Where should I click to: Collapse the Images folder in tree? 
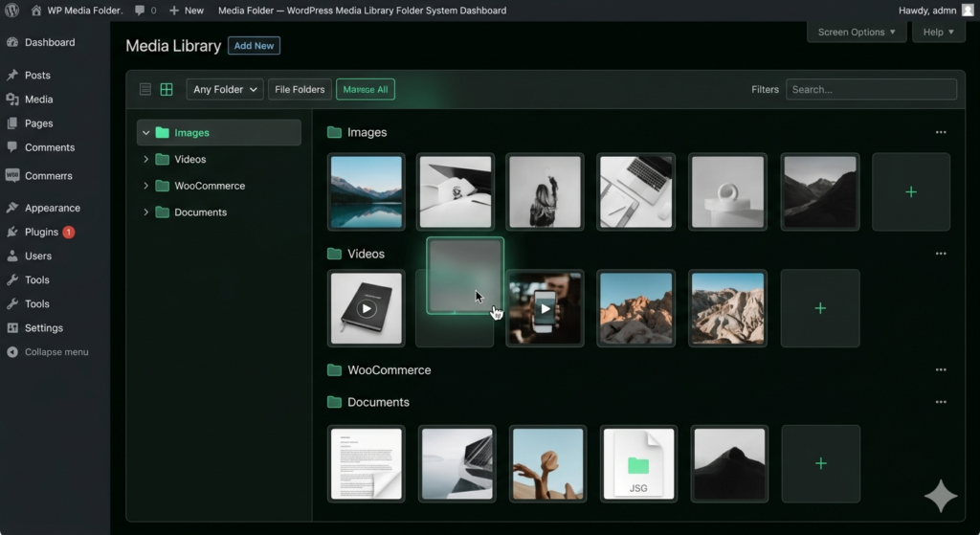[x=145, y=132]
